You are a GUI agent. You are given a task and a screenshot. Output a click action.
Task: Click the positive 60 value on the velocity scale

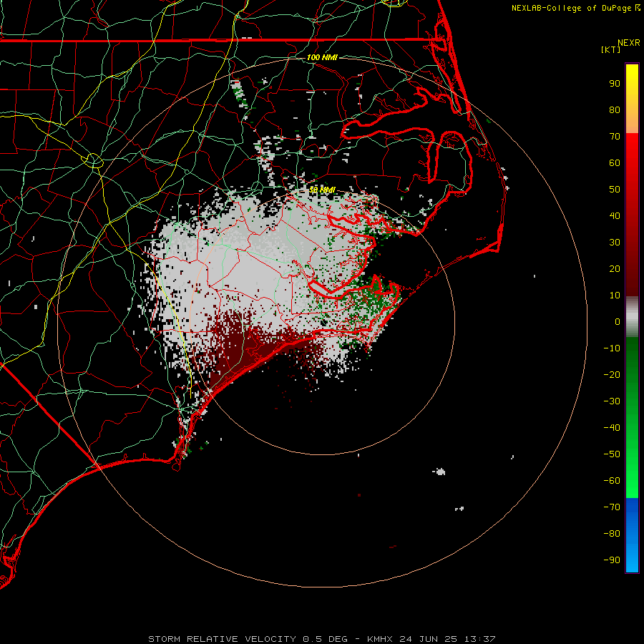coord(615,163)
